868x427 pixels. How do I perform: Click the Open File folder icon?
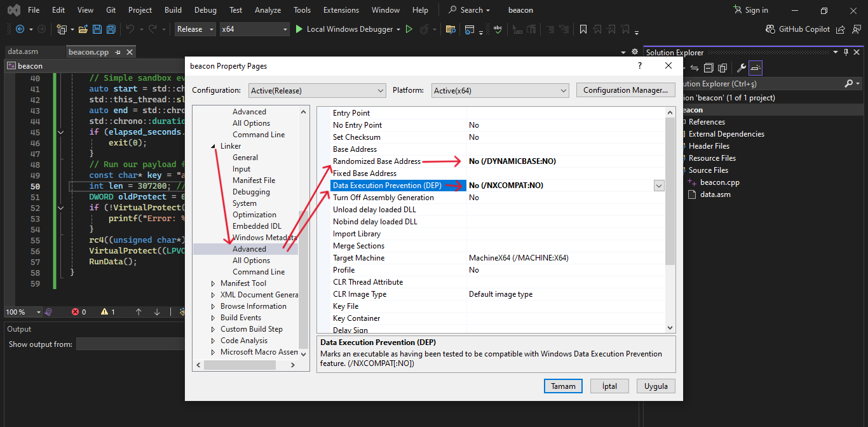(84, 29)
